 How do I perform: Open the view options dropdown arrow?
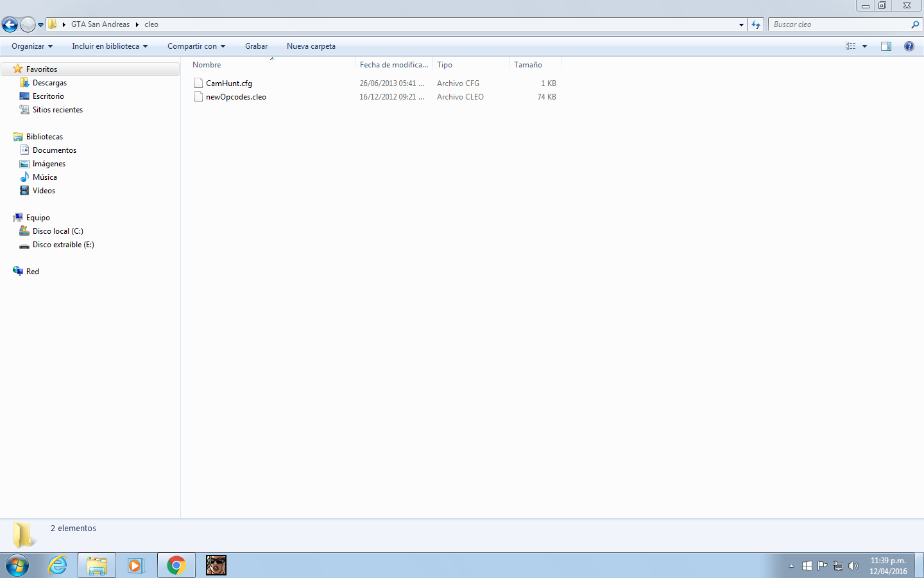[x=864, y=46]
